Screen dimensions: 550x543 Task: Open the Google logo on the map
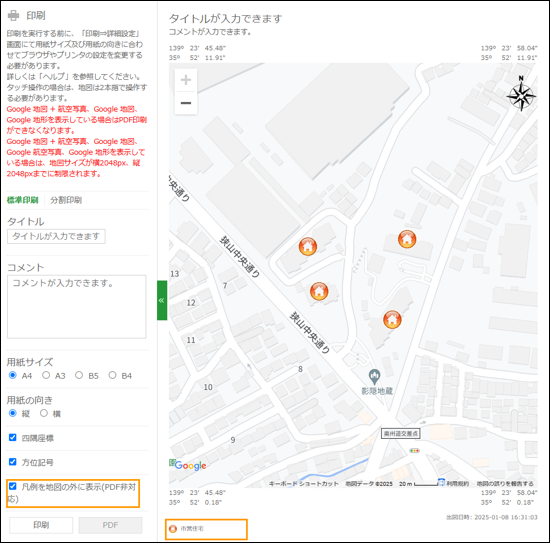(188, 465)
